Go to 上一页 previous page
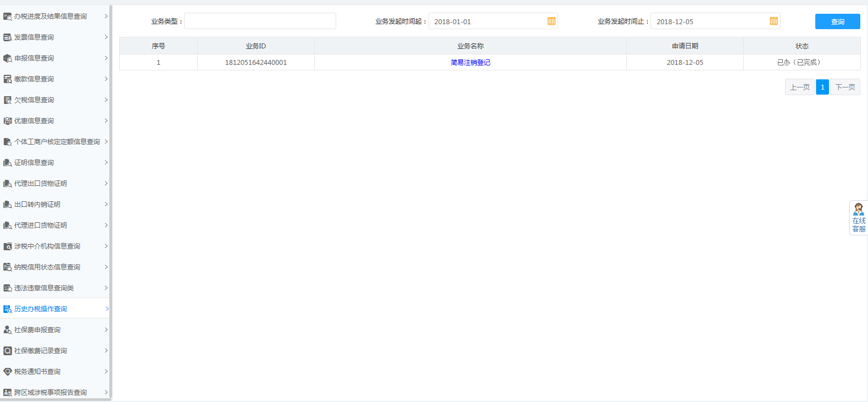Viewport: 868px width, 402px height. 799,87
